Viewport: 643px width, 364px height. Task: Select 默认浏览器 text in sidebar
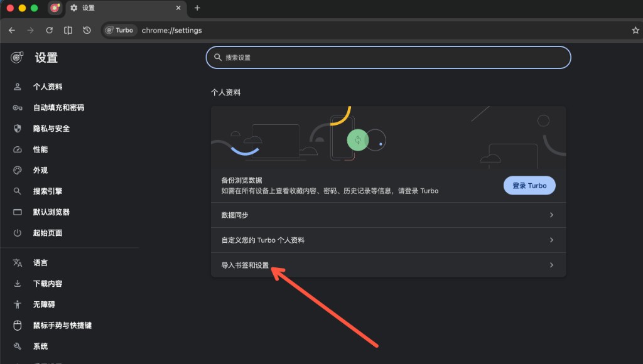pyautogui.click(x=51, y=212)
